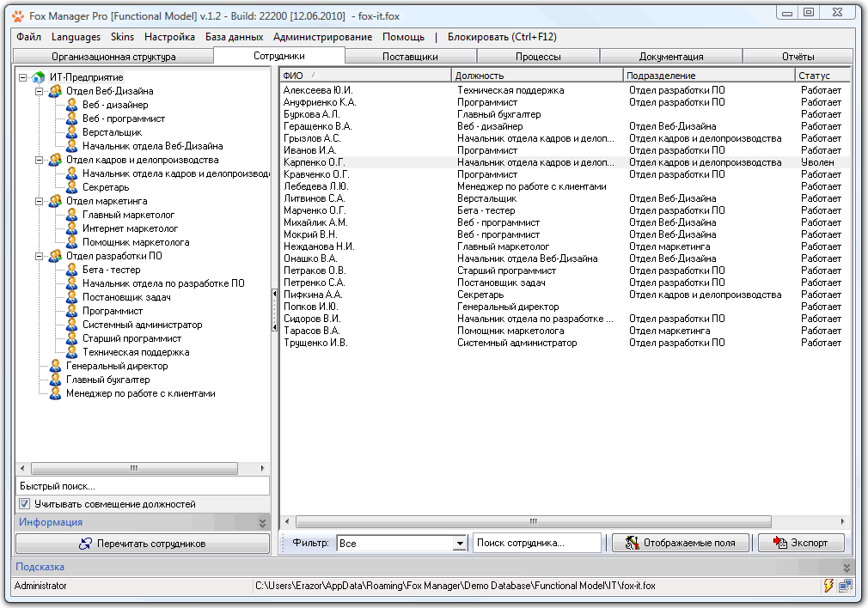Viewport: 868px width, 608px height.
Task: Sort table by Статус column header
Action: [822, 76]
